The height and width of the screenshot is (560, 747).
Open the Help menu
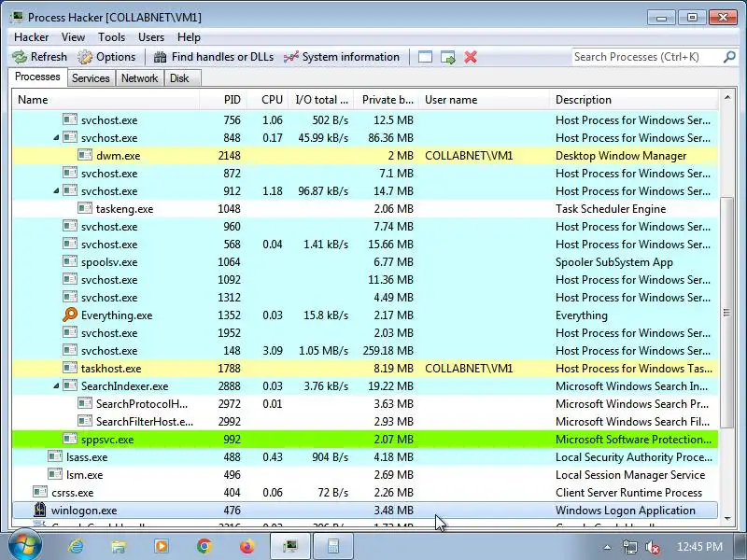189,37
